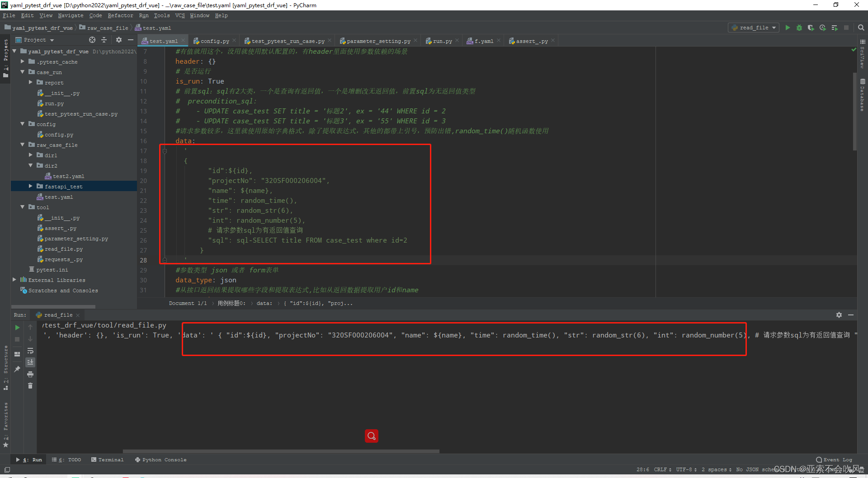The height and width of the screenshot is (478, 868).
Task: Open the SciView side panel
Action: pyautogui.click(x=862, y=54)
